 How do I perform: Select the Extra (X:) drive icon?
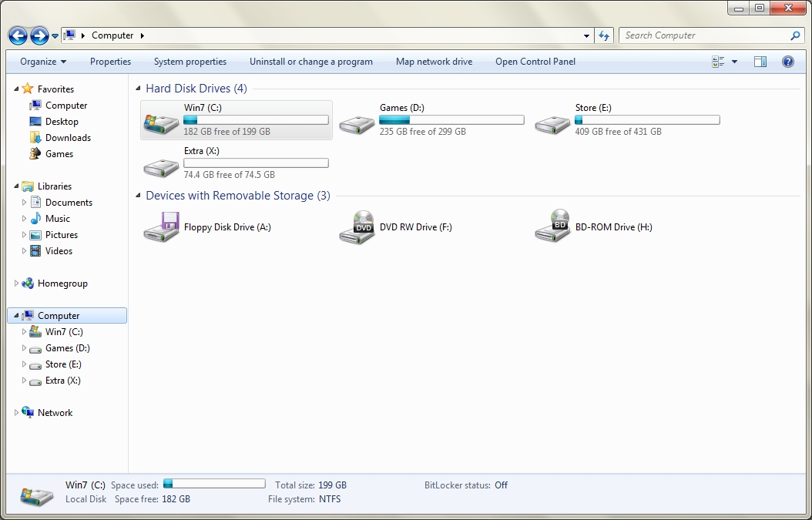coord(161,167)
